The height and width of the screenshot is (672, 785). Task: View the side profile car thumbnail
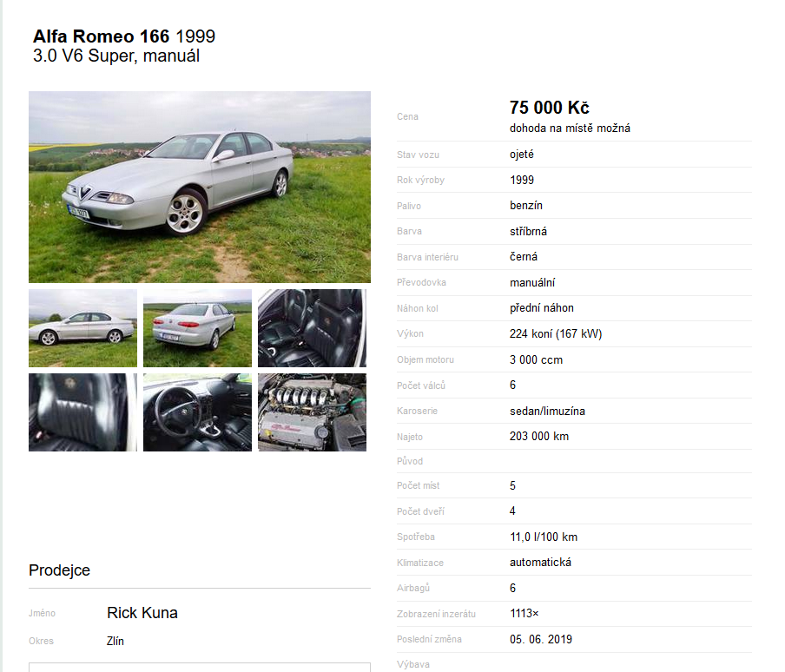click(x=82, y=327)
